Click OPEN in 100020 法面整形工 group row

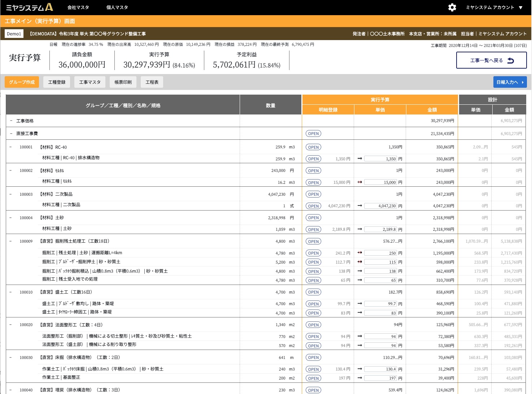point(313,325)
